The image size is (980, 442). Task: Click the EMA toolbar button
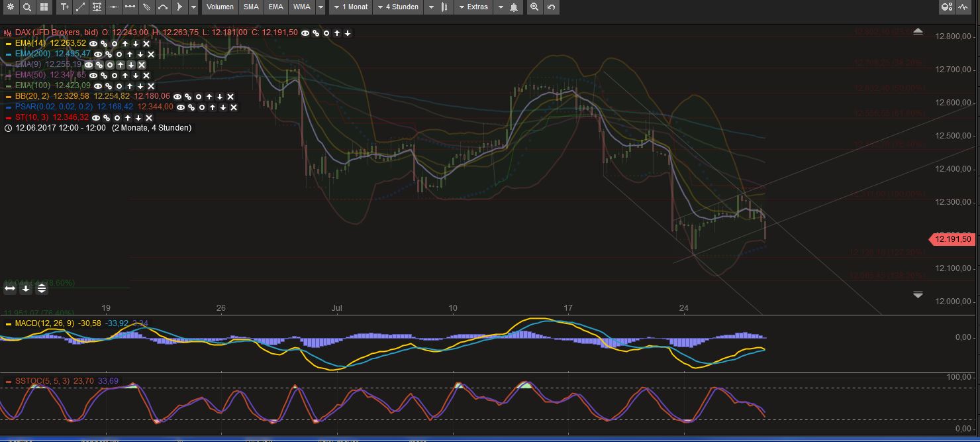click(275, 7)
